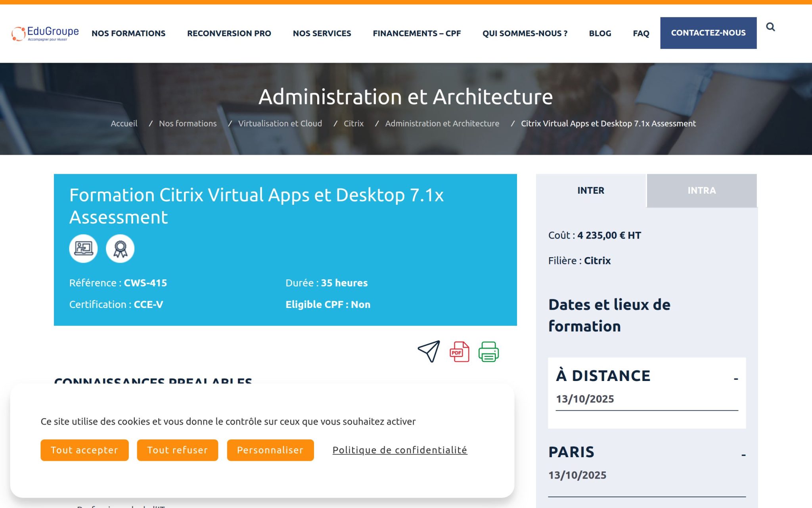Click the remote training laptop icon
This screenshot has height=508, width=812.
click(83, 248)
